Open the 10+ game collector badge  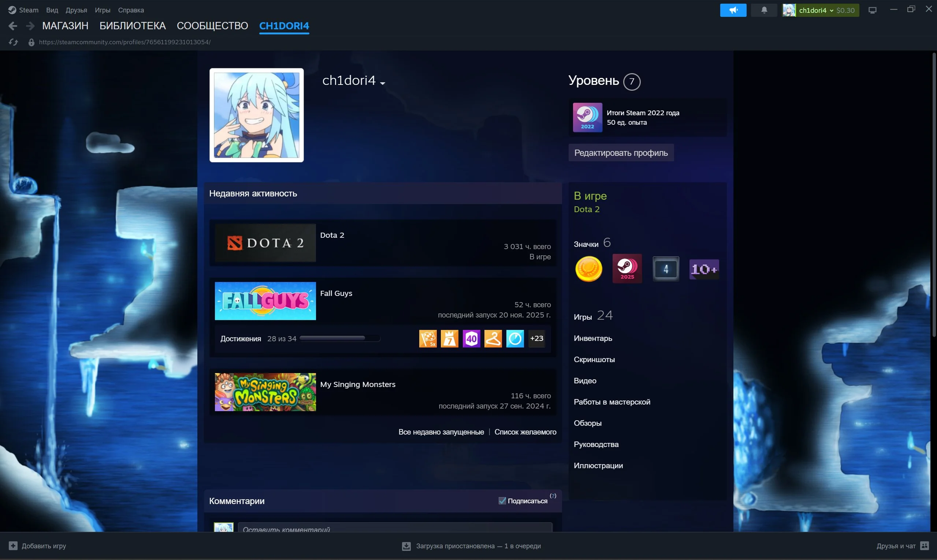click(x=704, y=269)
